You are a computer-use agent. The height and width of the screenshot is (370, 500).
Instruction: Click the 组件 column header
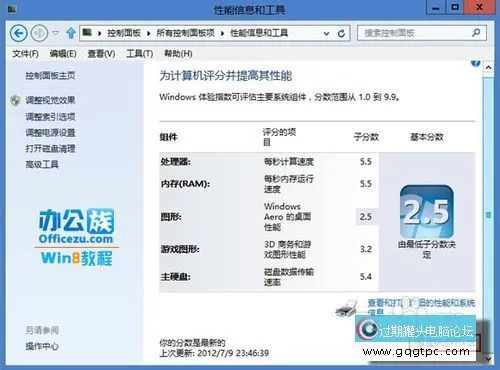[168, 137]
